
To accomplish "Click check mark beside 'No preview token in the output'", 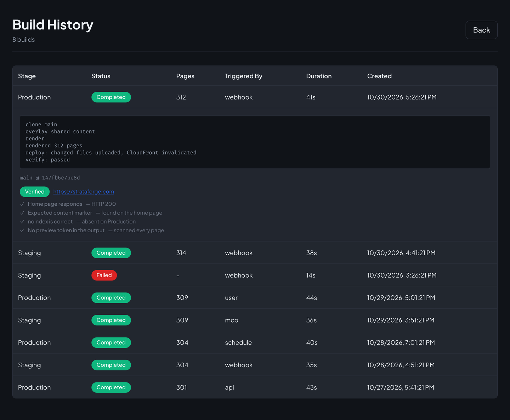I will 22,231.
